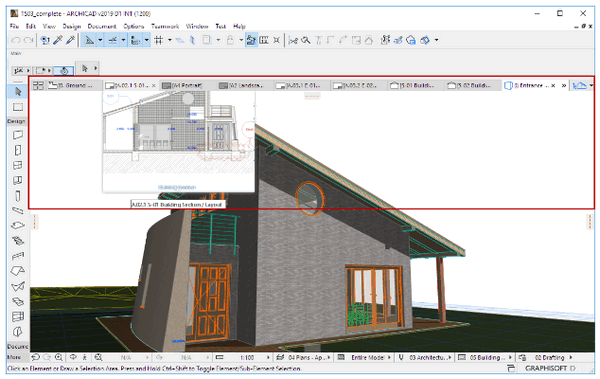
Task: Show hidden tabs with double chevron
Action: (x=564, y=86)
